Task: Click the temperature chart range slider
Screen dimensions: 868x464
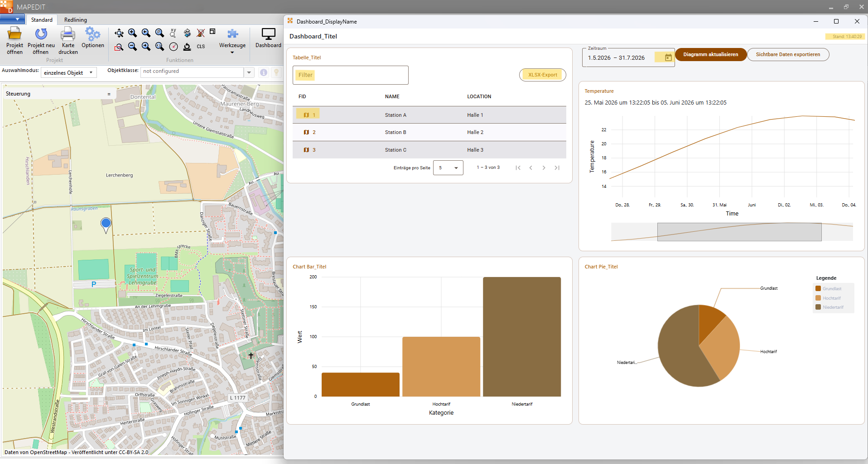Action: [x=739, y=232]
